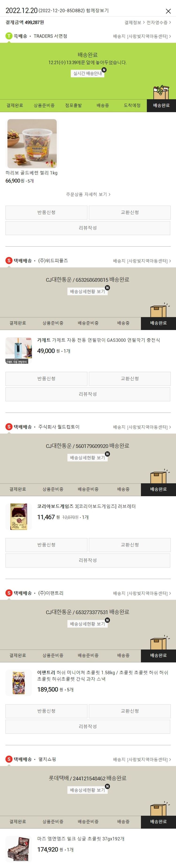This screenshot has height=868, width=176.
Task: Click the green T 쓱배송 badge icon
Action: (x=9, y=36)
